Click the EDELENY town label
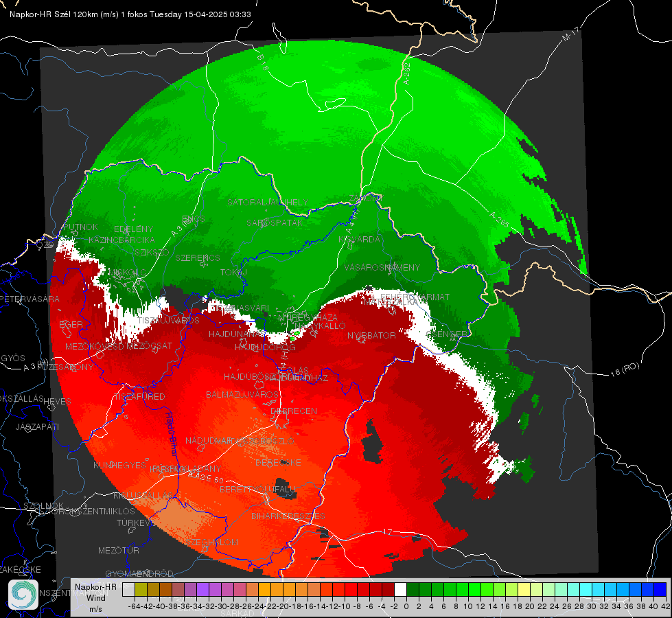The width and height of the screenshot is (672, 618). [x=133, y=229]
